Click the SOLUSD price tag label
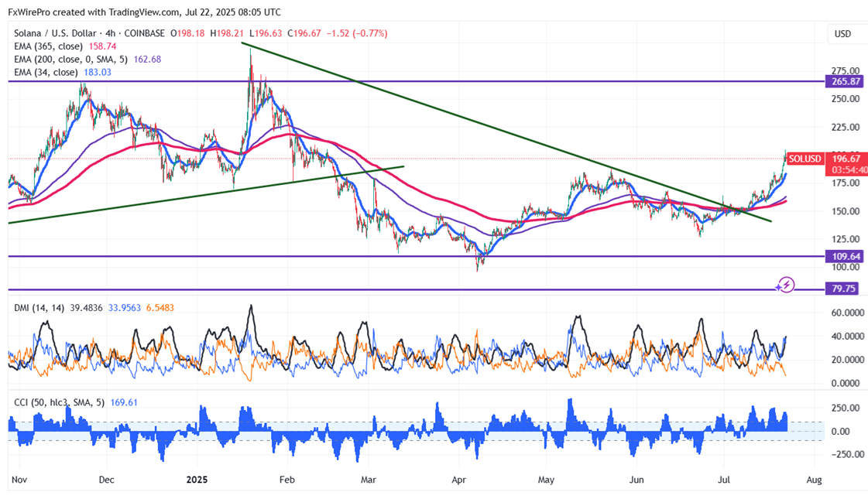 click(x=805, y=159)
